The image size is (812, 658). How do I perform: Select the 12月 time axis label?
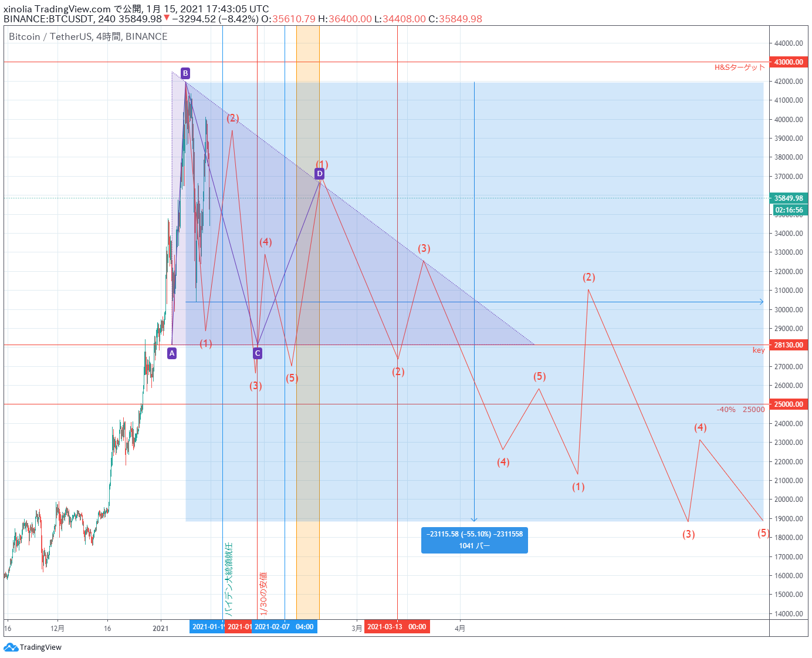(x=57, y=629)
